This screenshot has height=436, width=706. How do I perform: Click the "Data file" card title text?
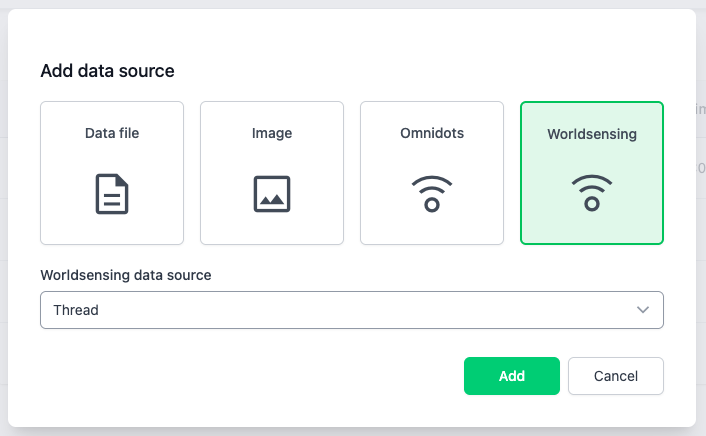112,133
